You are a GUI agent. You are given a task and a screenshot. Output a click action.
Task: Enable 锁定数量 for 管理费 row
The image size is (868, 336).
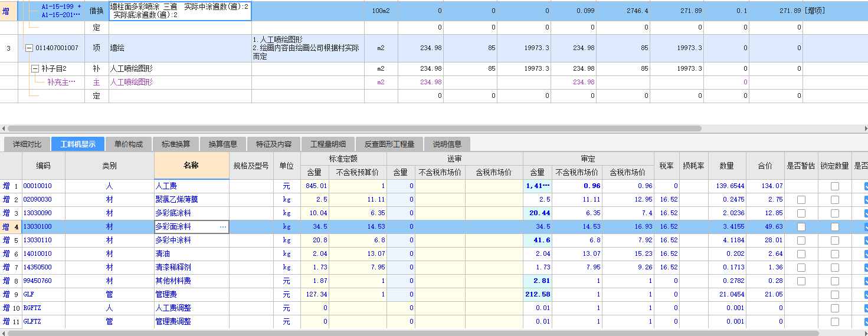834,295
